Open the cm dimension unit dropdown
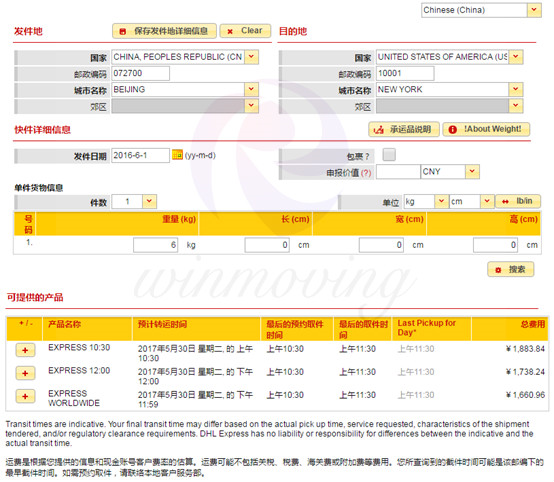The width and height of the screenshot is (554, 482). tap(471, 202)
